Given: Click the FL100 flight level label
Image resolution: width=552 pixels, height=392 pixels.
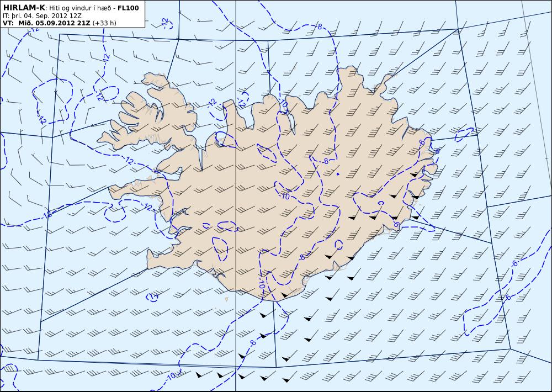Looking at the screenshot, I should pos(128,8).
